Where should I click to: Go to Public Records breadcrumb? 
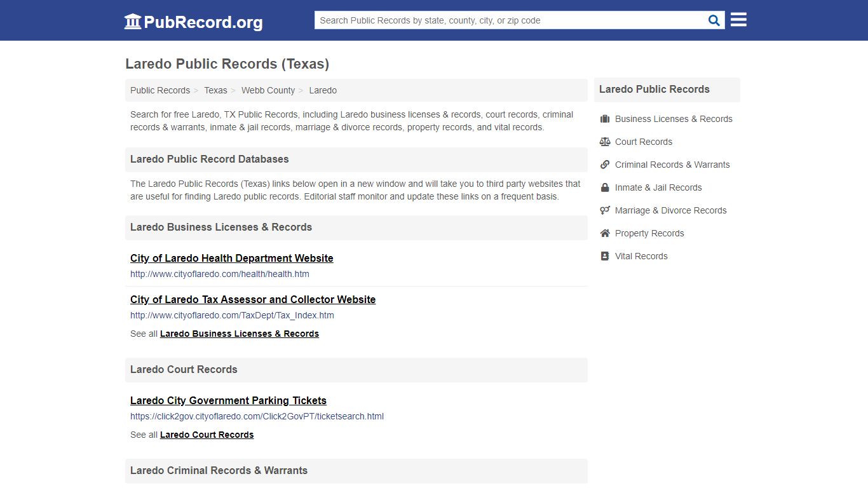(x=160, y=90)
